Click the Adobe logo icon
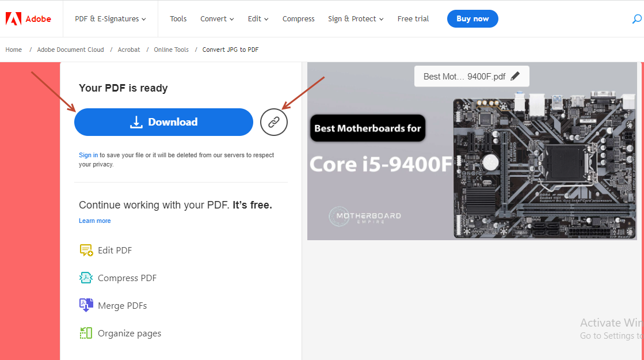 pyautogui.click(x=13, y=19)
